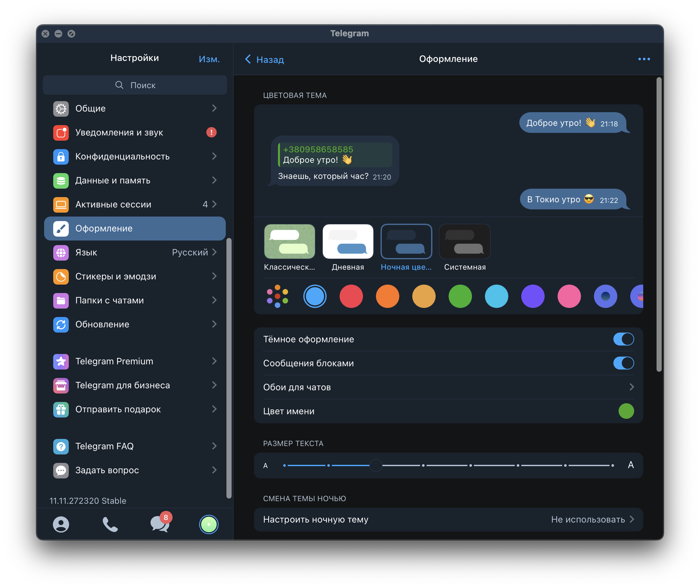This screenshot has height=588, width=700.
Task: Expand Данные и память chevron
Action: (214, 180)
